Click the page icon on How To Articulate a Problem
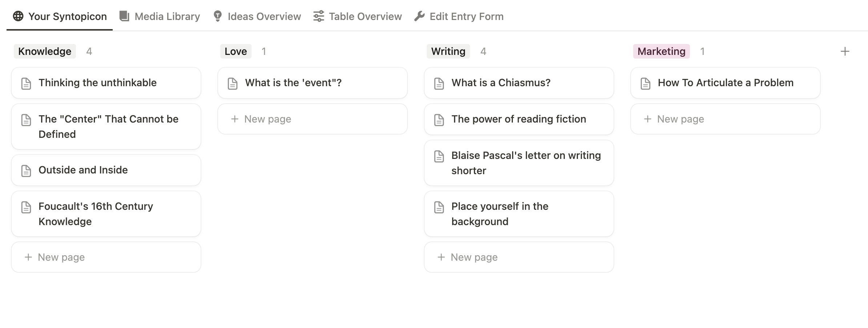Image resolution: width=868 pixels, height=328 pixels. point(645,83)
